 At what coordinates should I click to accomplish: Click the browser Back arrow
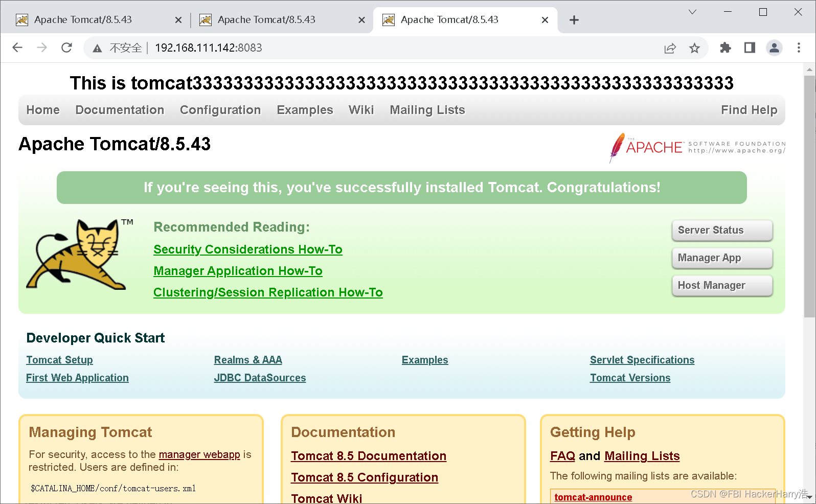(17, 48)
